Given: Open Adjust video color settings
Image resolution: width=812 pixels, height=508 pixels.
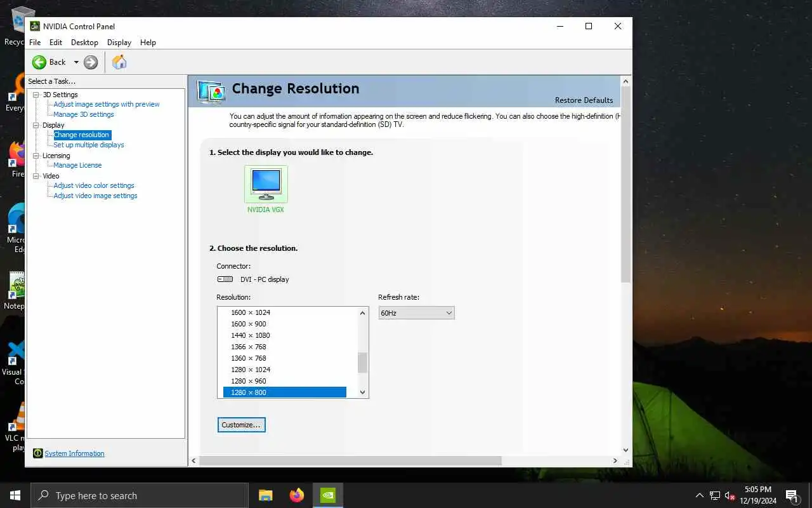Looking at the screenshot, I should 94,185.
